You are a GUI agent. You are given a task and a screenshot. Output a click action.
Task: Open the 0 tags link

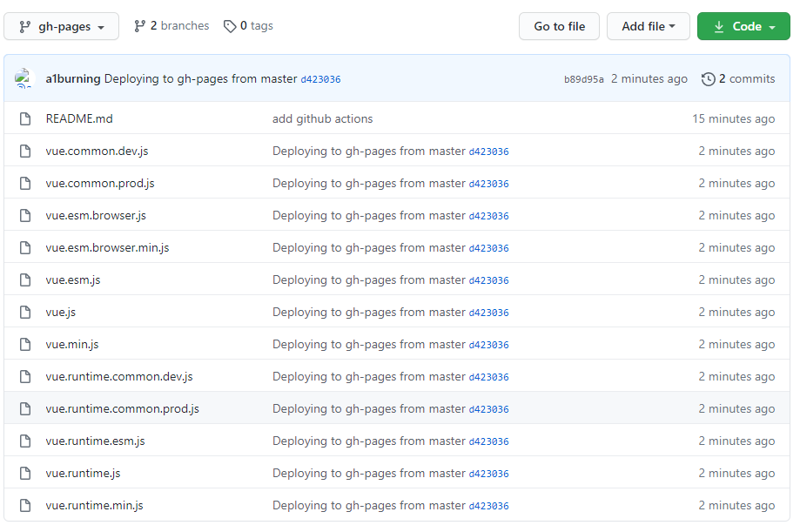tap(248, 26)
